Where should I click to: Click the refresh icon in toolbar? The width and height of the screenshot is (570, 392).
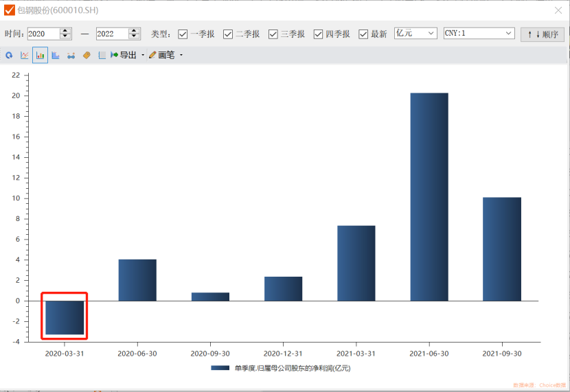click(9, 55)
